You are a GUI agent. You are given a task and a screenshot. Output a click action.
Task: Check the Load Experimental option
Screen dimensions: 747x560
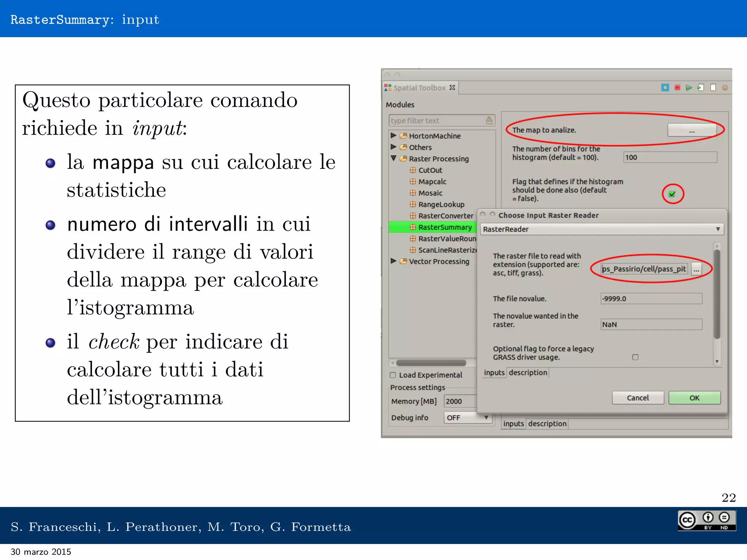pyautogui.click(x=393, y=375)
